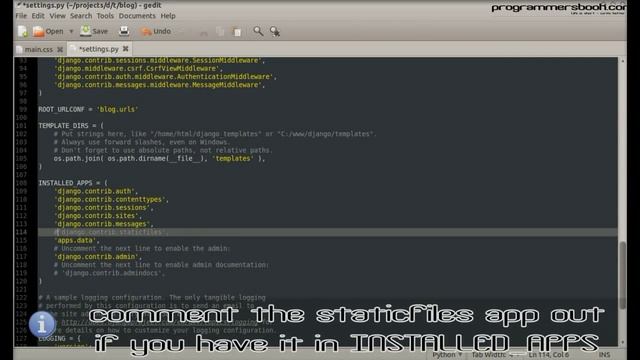Paste clipboard using toolbar paste icon

(x=236, y=32)
